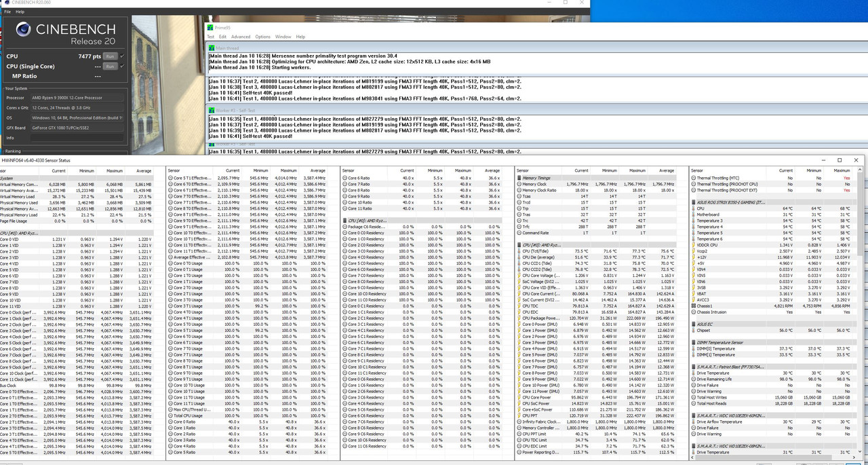
Task: Click the Chassis1 fan icon
Action: coord(694,305)
